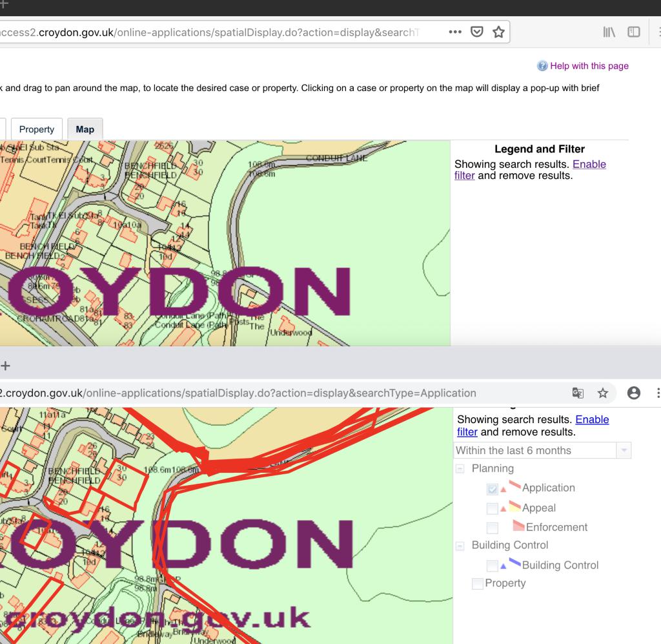
Task: Bookmark this page star in Firefox
Action: tap(499, 32)
